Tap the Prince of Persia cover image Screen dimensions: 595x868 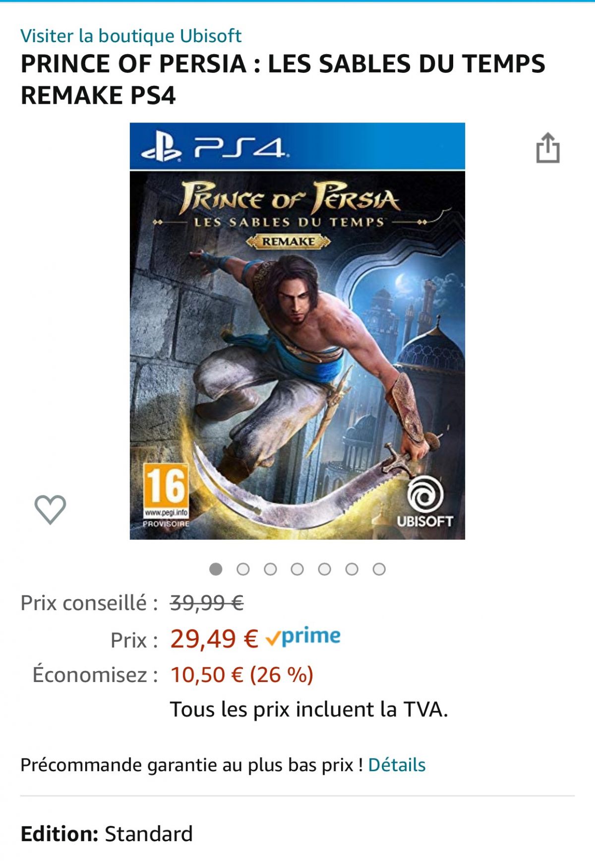click(x=297, y=331)
